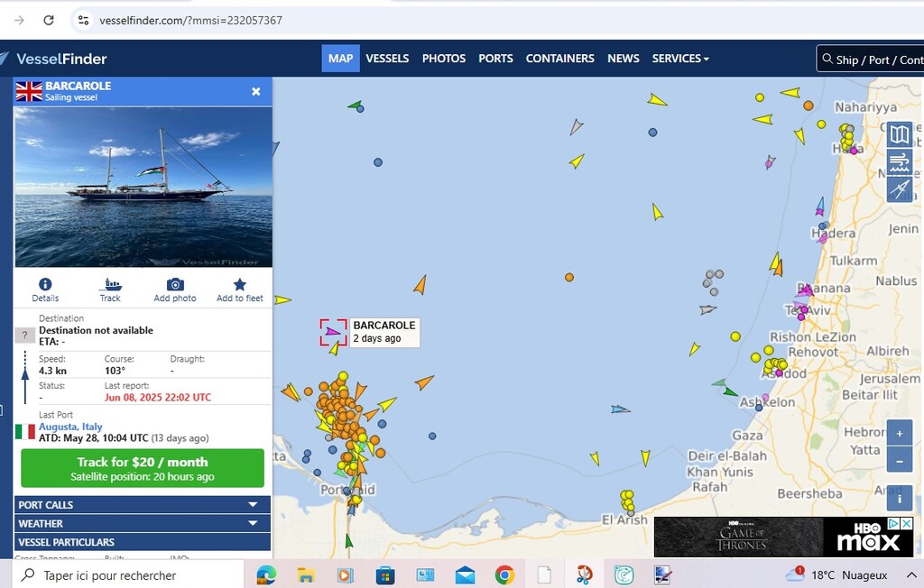Click the Speed 4.3 kn value
924x588 pixels.
pos(52,371)
